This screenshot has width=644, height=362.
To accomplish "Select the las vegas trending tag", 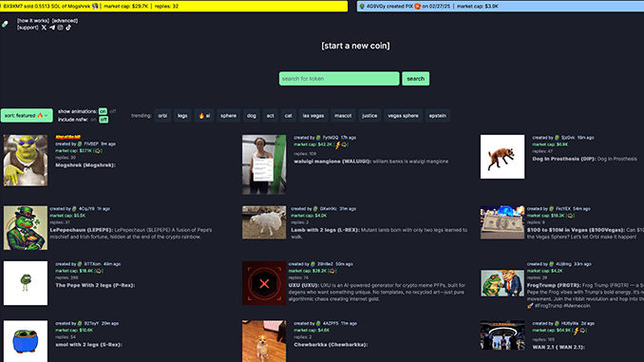I will pos(313,116).
